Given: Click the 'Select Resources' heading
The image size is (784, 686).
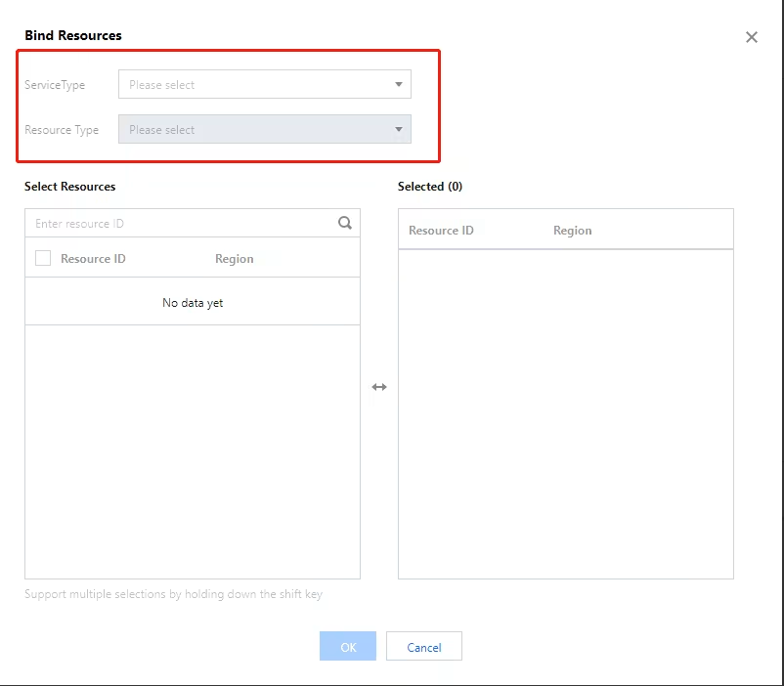Looking at the screenshot, I should [x=70, y=187].
